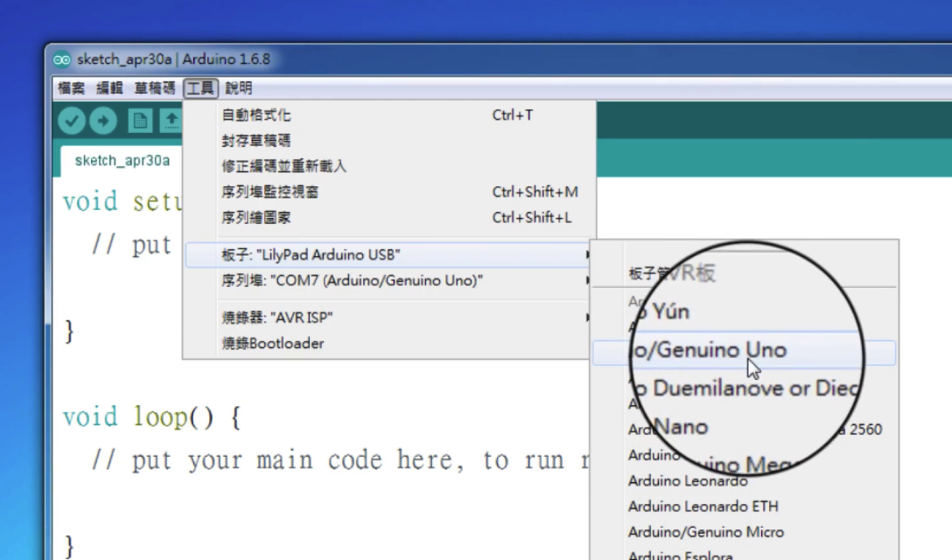
Task: Select the sketch_apr30a tab
Action: click(122, 161)
